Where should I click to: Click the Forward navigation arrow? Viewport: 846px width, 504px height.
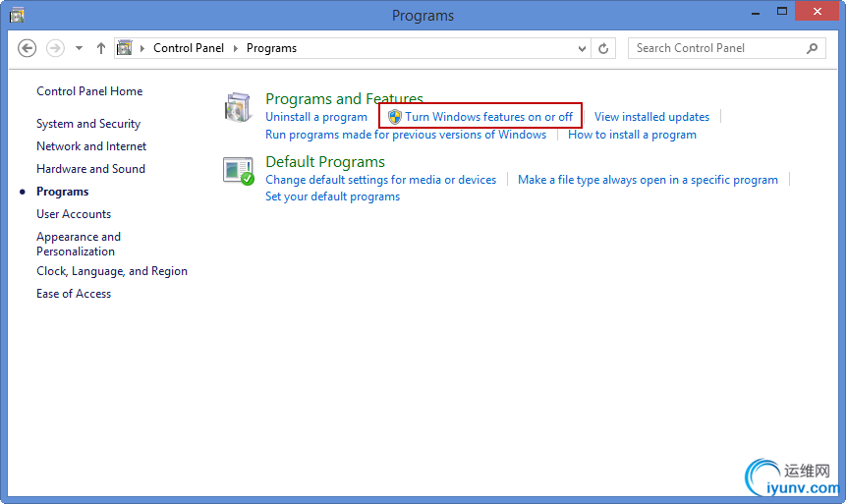pyautogui.click(x=55, y=48)
